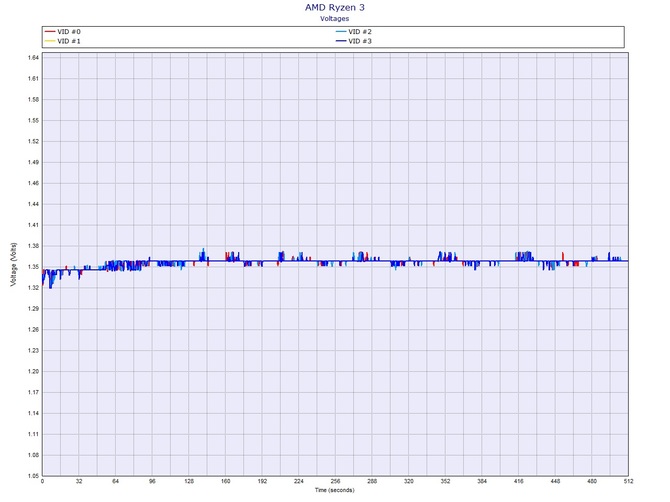Click the 1.20 tick on the voltage axis
Screen dimensions: 670x502
pos(33,371)
